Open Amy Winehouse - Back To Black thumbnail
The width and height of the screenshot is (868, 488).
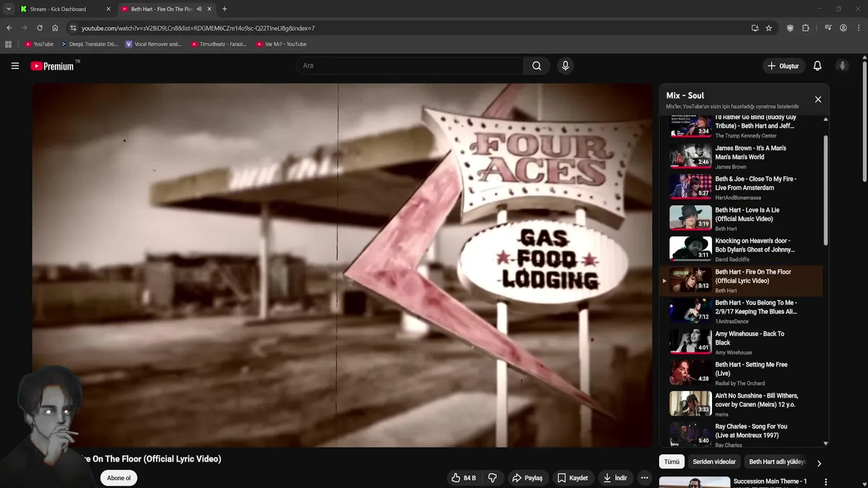pyautogui.click(x=690, y=342)
